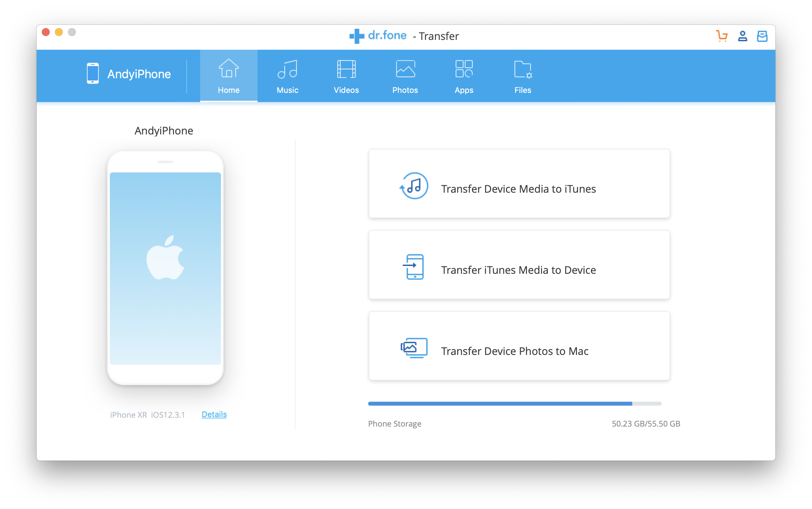Viewport: 812px width, 509px height.
Task: Close the window with the red button
Action: [46, 32]
